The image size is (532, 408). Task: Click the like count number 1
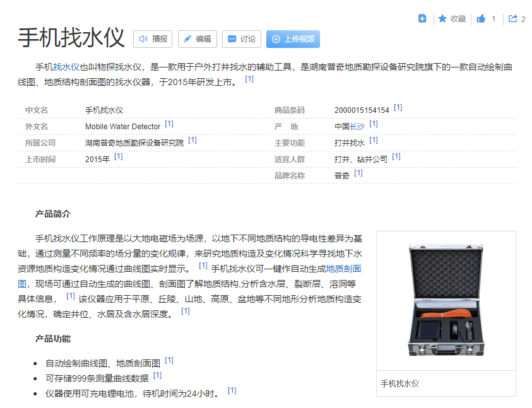click(x=494, y=19)
